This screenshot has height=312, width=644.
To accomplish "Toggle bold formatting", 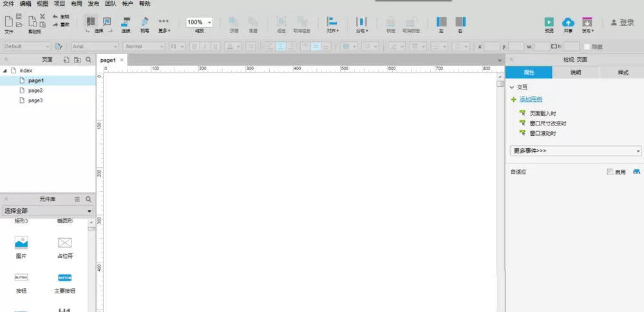I will coord(194,46).
